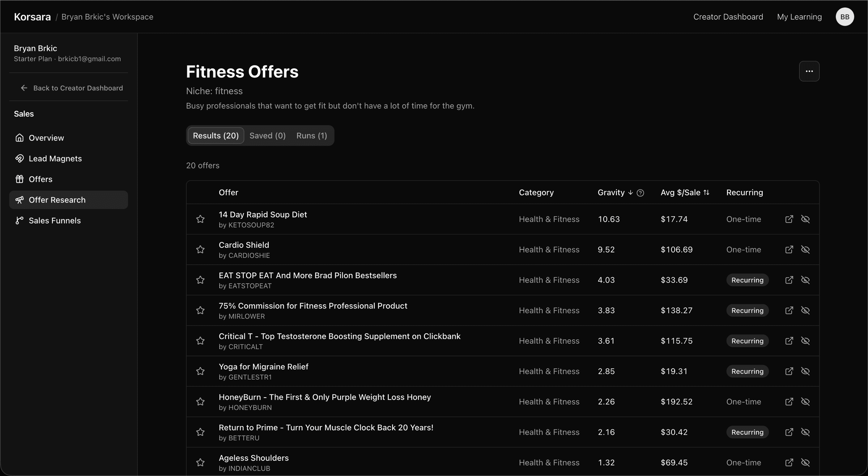This screenshot has height=476, width=868.
Task: Click the back arrow beside Creator Dashboard
Action: [24, 88]
